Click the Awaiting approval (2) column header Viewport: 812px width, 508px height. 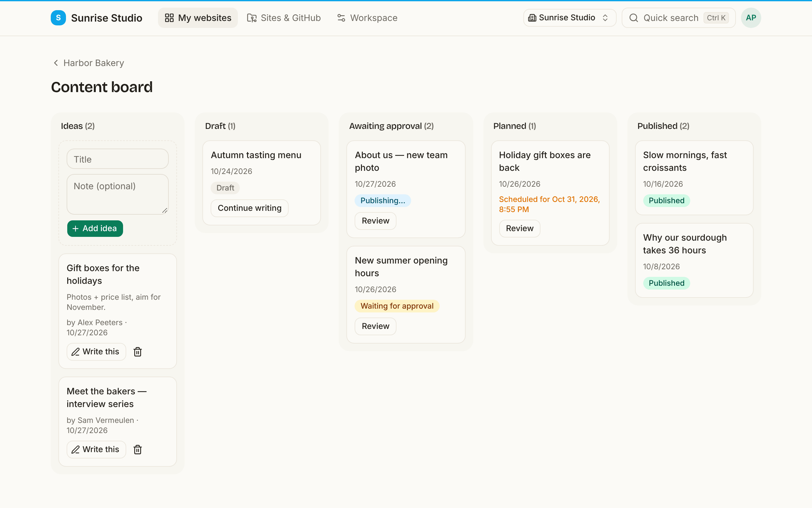pyautogui.click(x=391, y=126)
